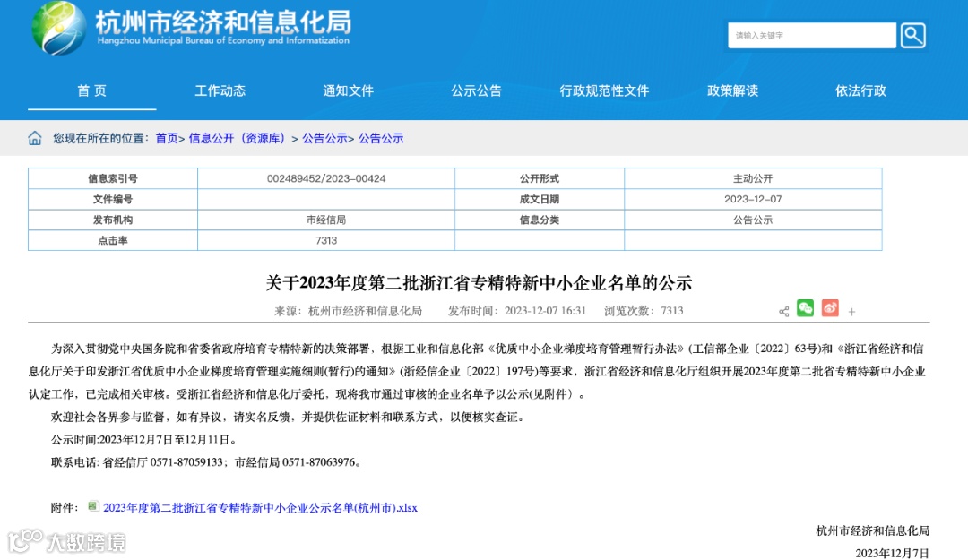Share via the Weibo icon
Viewport: 968px width, 560px height.
click(x=830, y=308)
